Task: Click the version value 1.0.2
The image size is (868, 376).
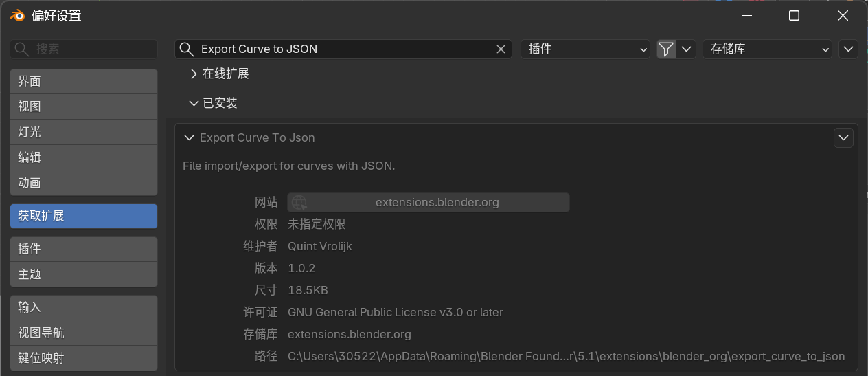Action: point(301,268)
